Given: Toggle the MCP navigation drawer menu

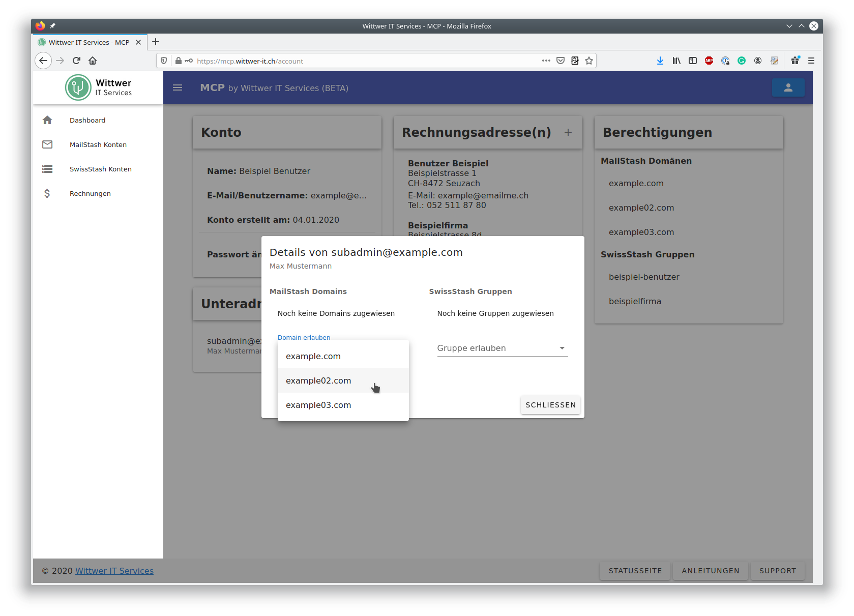Looking at the screenshot, I should tap(178, 87).
